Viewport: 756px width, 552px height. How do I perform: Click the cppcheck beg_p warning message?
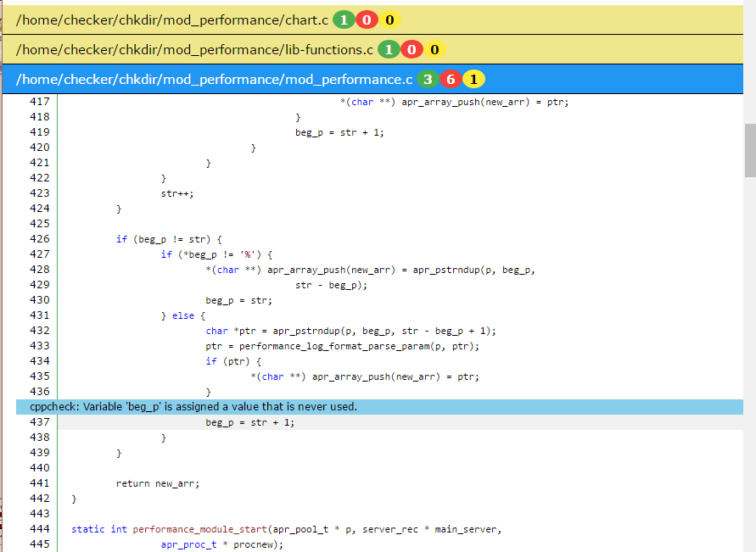click(379, 407)
